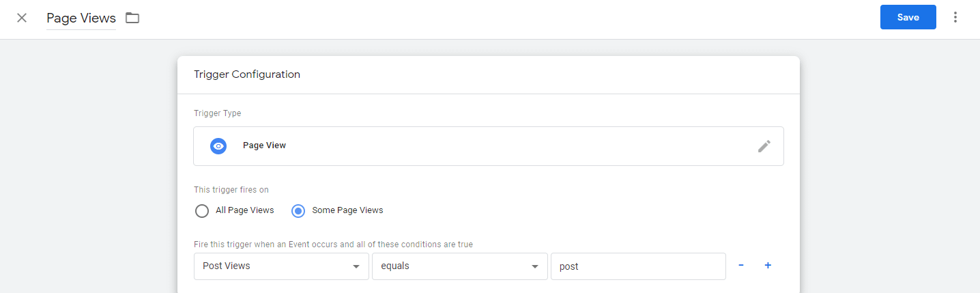The width and height of the screenshot is (980, 293).
Task: Select All Page Views radio option
Action: click(x=202, y=210)
